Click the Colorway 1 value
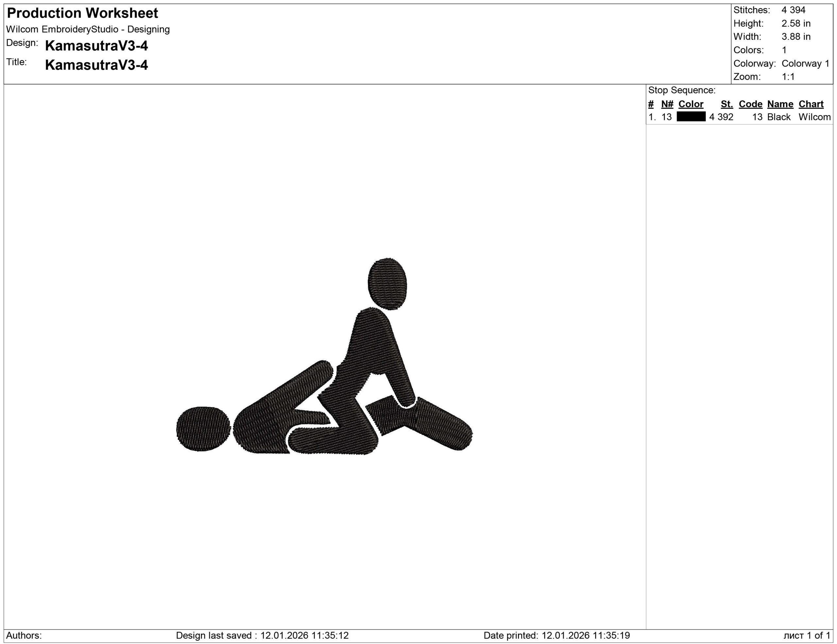 (805, 64)
